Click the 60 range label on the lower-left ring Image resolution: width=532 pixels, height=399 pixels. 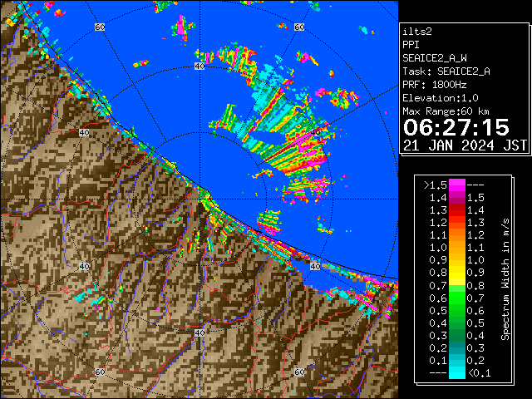(100, 372)
